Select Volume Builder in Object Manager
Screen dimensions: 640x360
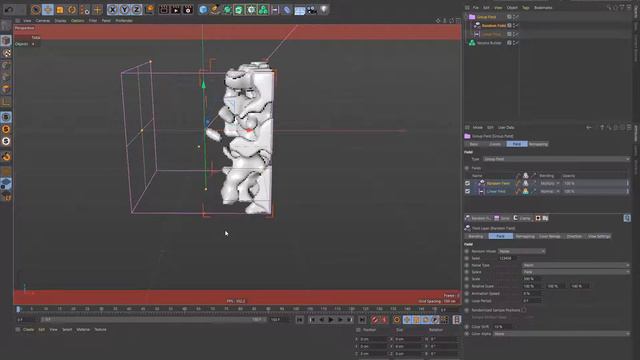(489, 42)
